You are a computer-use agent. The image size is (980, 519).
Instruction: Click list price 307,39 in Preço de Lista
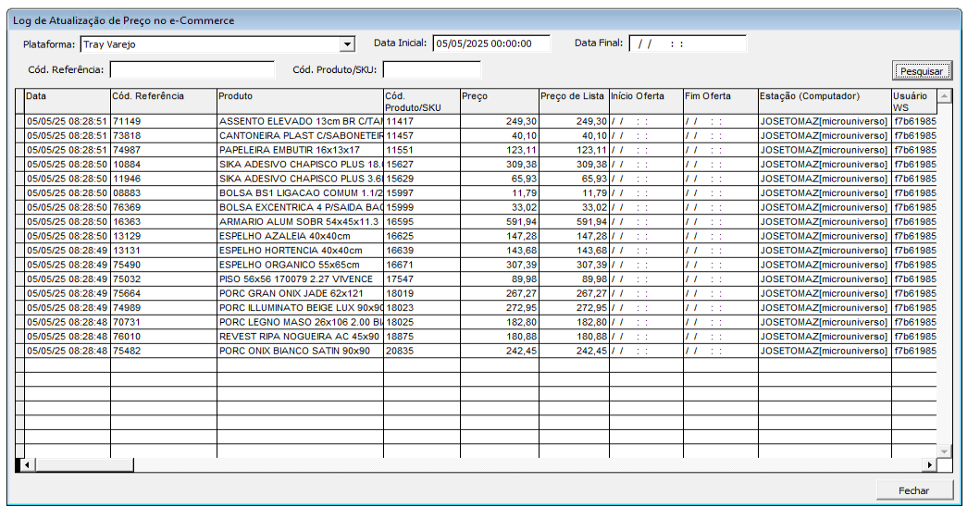click(x=575, y=265)
